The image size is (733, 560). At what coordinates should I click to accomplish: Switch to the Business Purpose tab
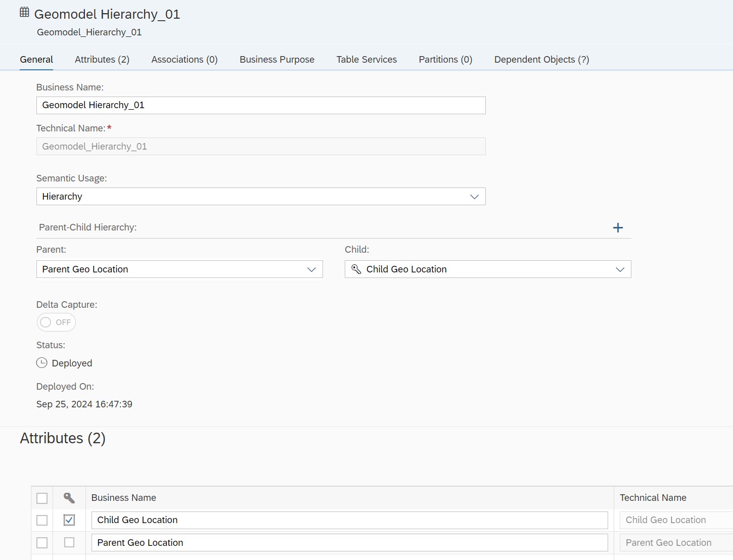click(277, 59)
